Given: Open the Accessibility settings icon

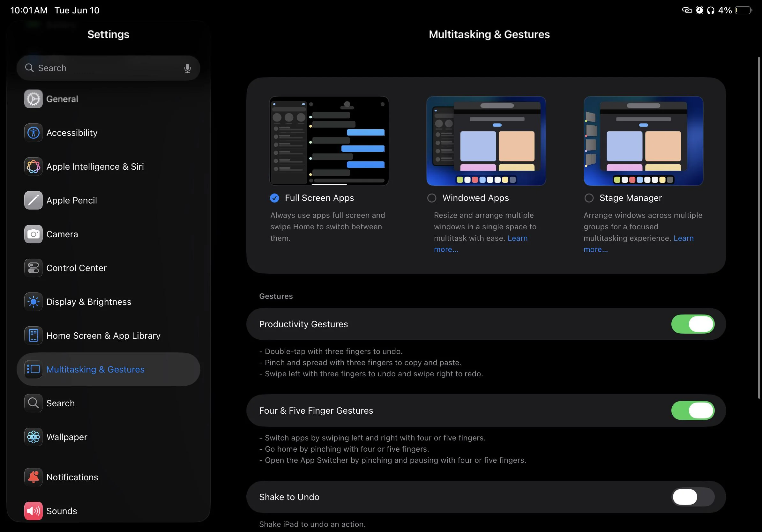Looking at the screenshot, I should coord(33,132).
